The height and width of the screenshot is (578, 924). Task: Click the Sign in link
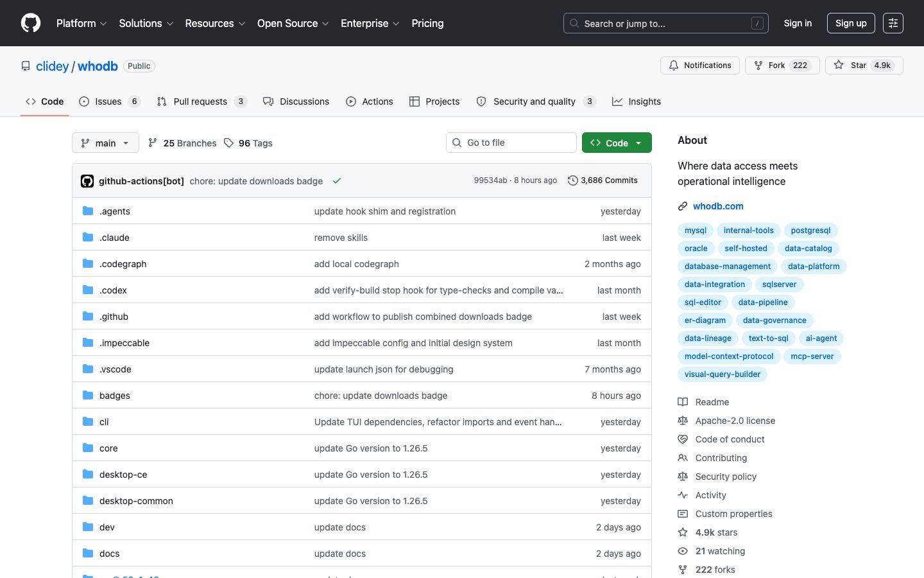point(798,23)
